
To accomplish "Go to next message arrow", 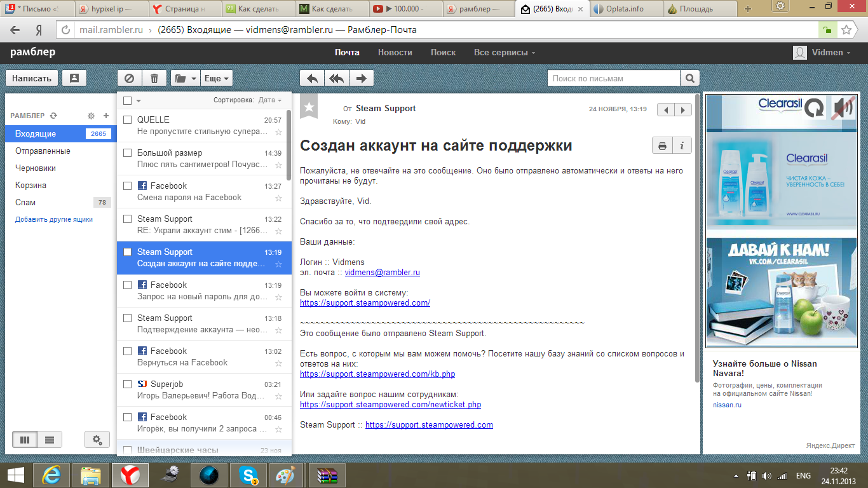I will coord(683,110).
